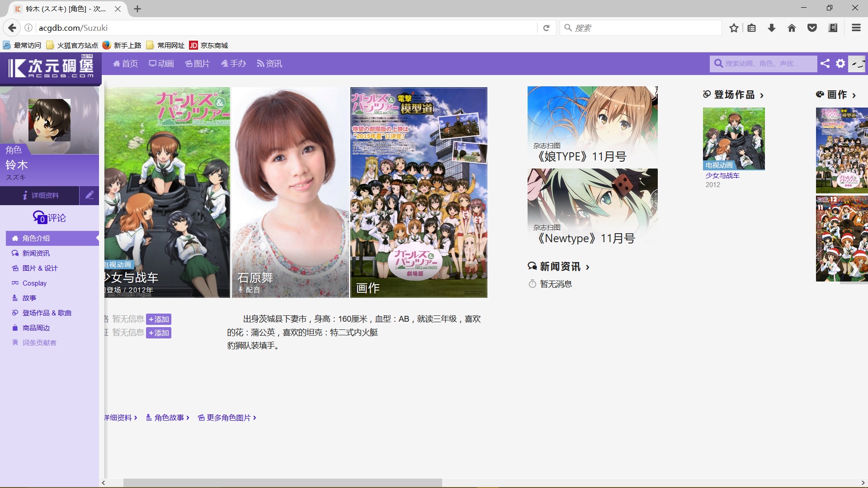Open the Firefox downloads arrow icon
This screenshot has width=868, height=488.
pyautogui.click(x=772, y=28)
